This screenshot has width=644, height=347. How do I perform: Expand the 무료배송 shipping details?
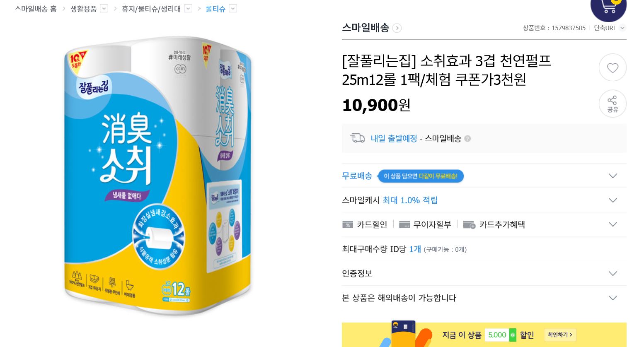tap(613, 176)
